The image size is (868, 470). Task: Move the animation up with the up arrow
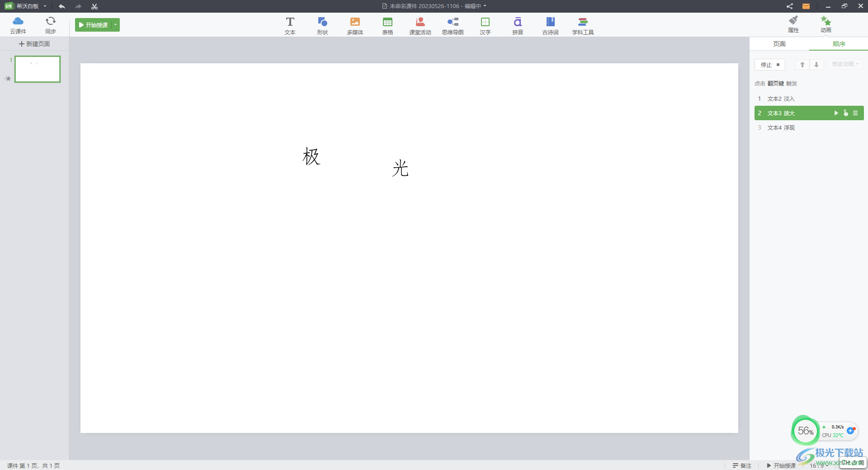coord(802,65)
